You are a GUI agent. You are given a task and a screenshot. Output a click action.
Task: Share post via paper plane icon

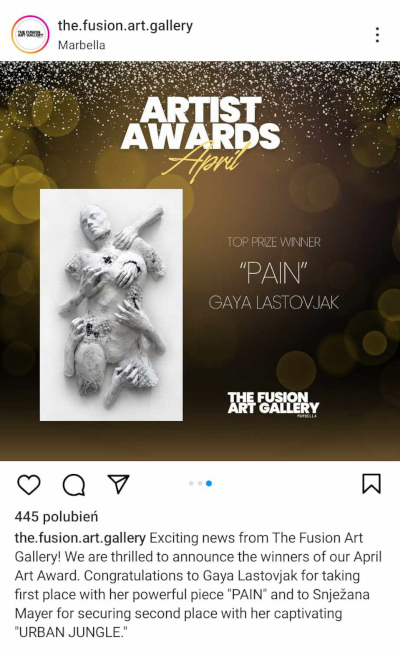(x=119, y=484)
